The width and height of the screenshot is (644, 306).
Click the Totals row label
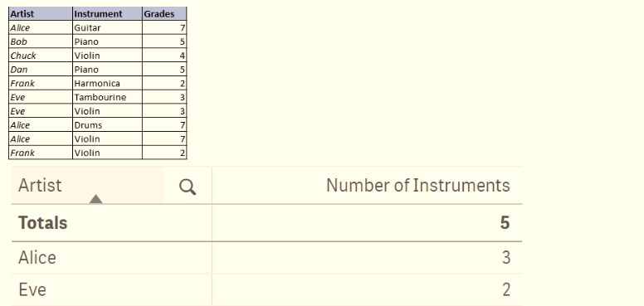point(42,223)
